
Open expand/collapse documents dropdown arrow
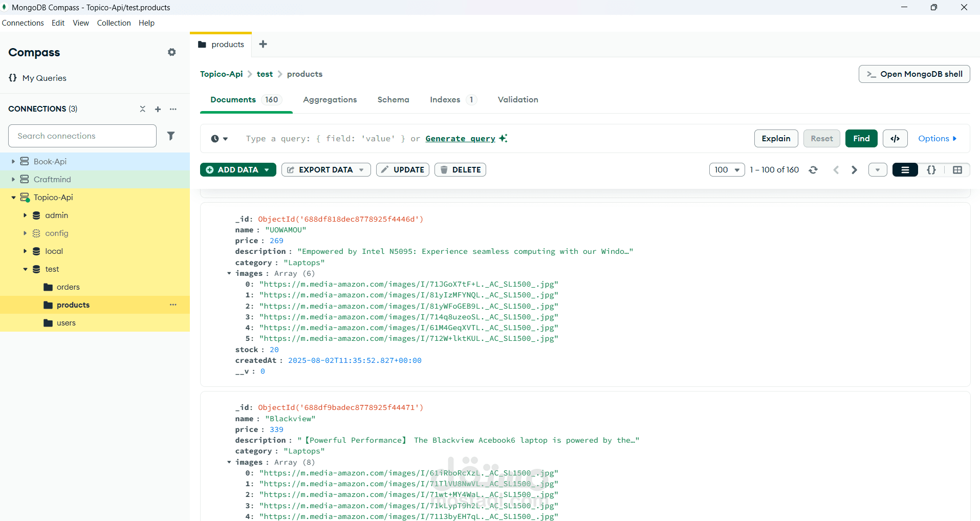coord(878,170)
